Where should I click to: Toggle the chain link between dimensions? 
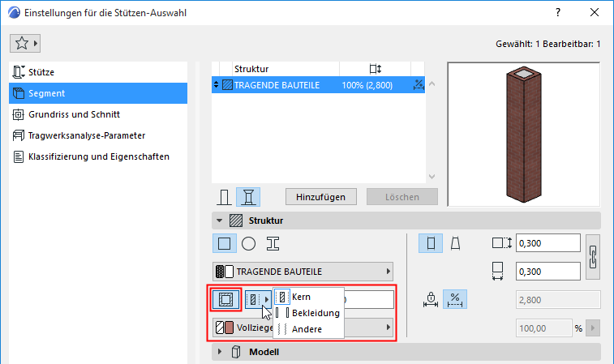[x=593, y=257]
